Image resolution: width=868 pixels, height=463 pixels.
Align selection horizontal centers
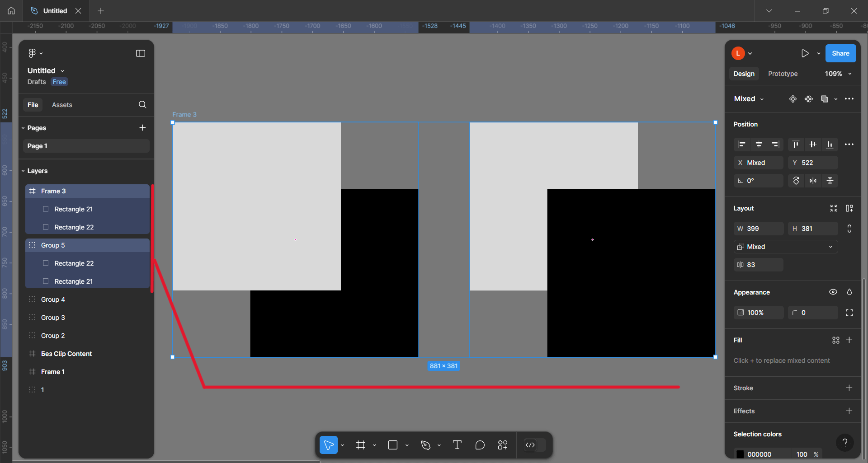point(759,145)
